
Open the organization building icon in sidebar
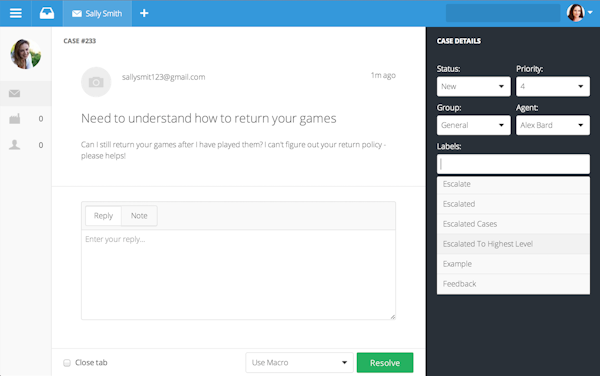coord(15,119)
